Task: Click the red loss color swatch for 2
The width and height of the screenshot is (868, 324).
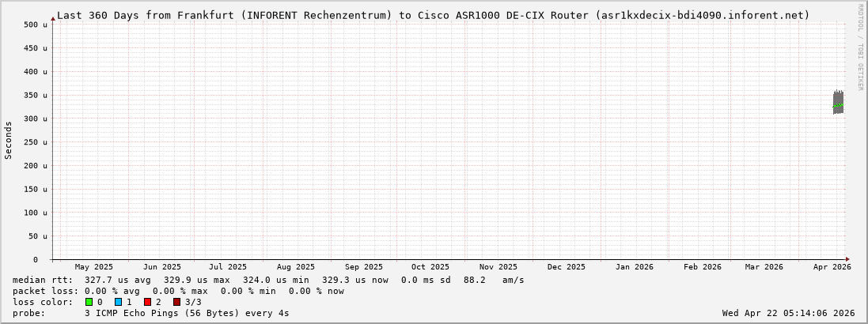Action: [x=148, y=302]
